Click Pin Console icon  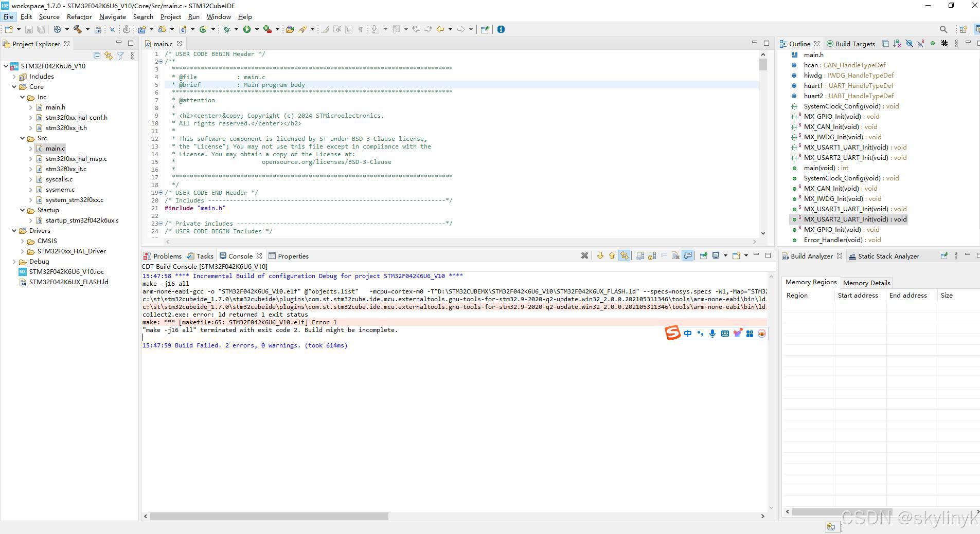click(703, 255)
